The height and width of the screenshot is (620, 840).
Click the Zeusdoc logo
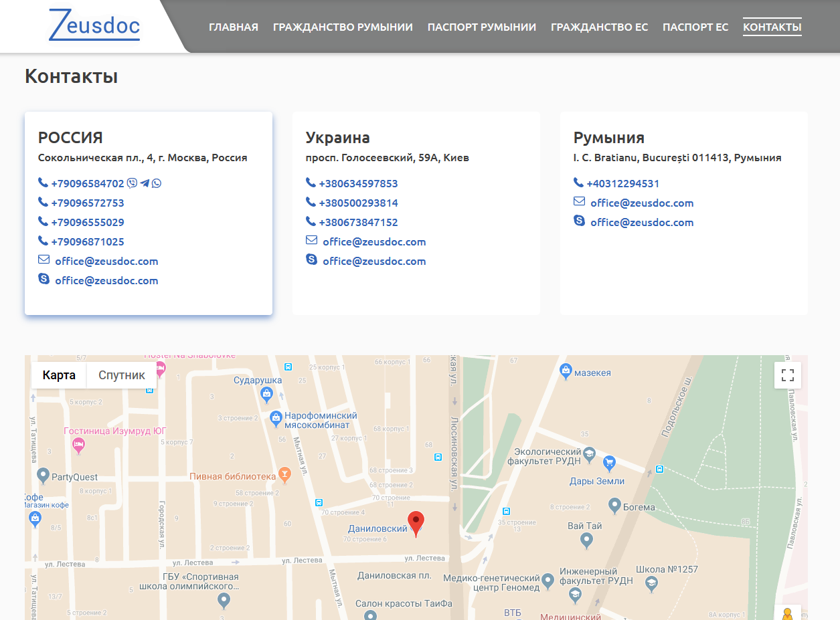click(x=94, y=25)
